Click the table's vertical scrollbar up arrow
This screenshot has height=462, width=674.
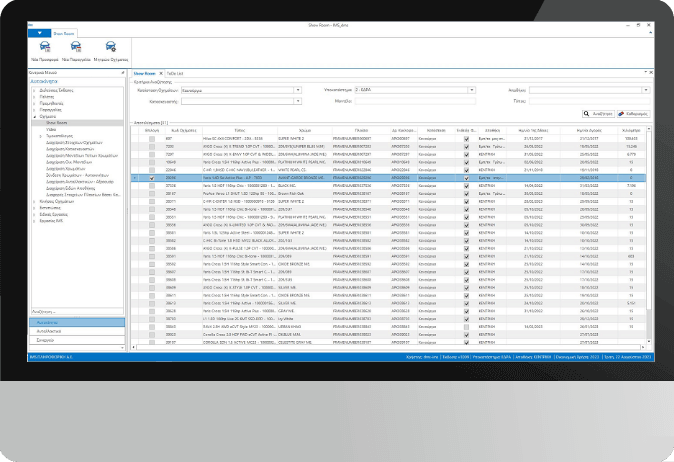click(649, 129)
